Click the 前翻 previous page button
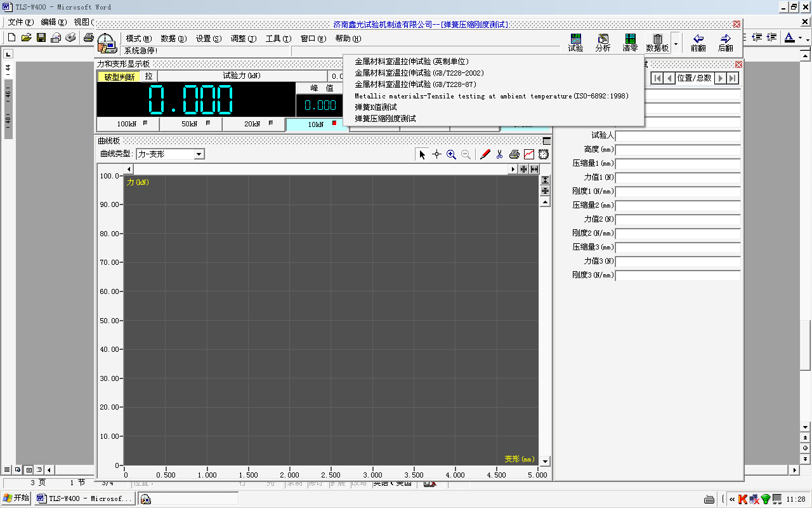The width and height of the screenshot is (812, 508). pos(698,43)
